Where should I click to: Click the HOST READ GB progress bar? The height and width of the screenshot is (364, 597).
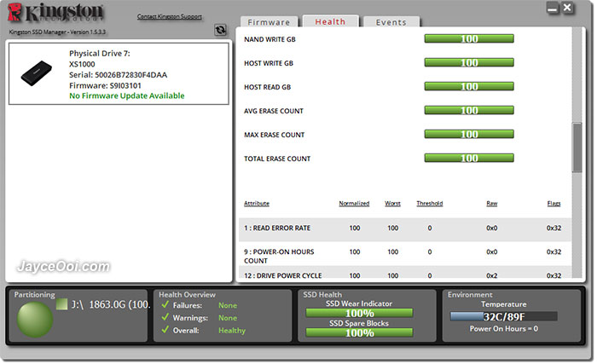pyautogui.click(x=469, y=87)
